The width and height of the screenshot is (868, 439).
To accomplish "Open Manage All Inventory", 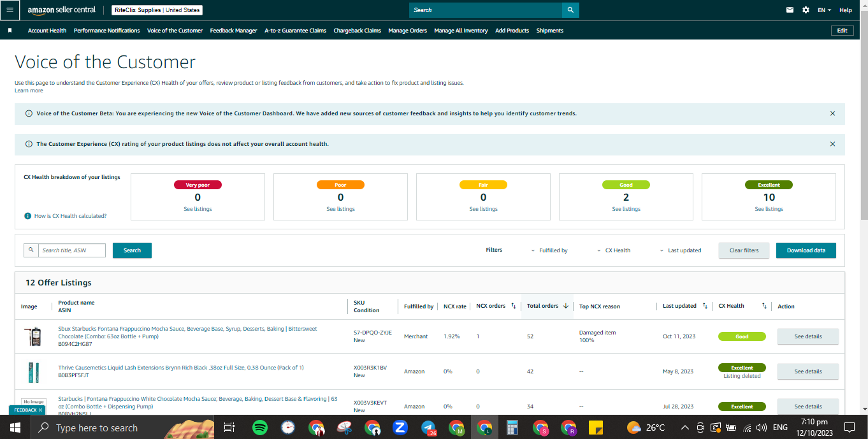I will point(461,31).
